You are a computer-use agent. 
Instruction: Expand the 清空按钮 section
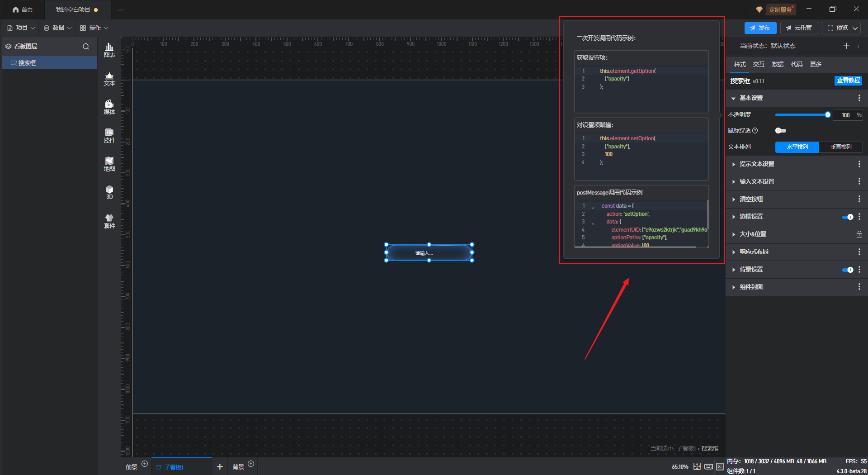pyautogui.click(x=751, y=199)
